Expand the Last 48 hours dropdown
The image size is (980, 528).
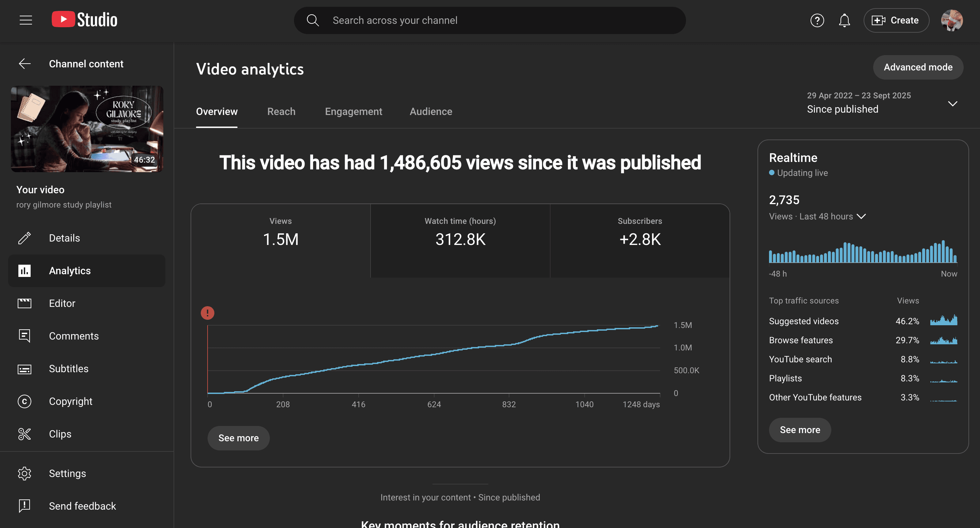tap(861, 216)
